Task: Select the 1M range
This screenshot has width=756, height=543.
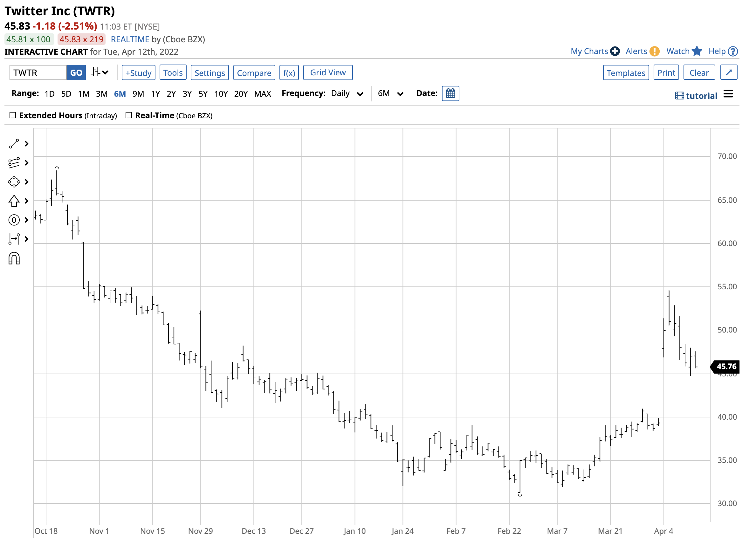Action: click(x=84, y=94)
